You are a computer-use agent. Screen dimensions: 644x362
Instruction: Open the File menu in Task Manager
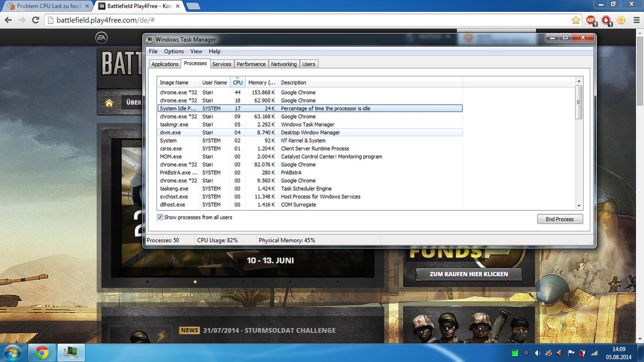(x=153, y=51)
